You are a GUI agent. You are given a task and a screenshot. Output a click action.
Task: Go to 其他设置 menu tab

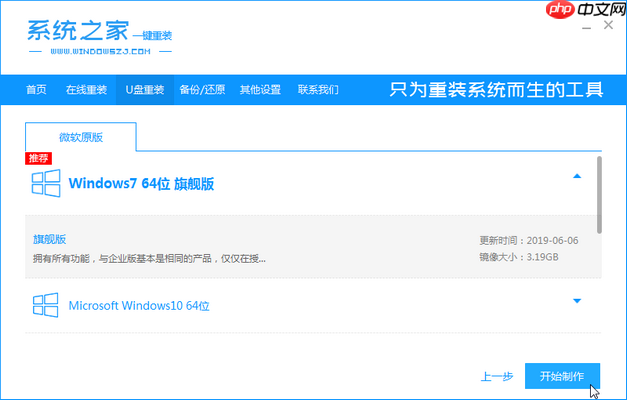click(x=260, y=90)
